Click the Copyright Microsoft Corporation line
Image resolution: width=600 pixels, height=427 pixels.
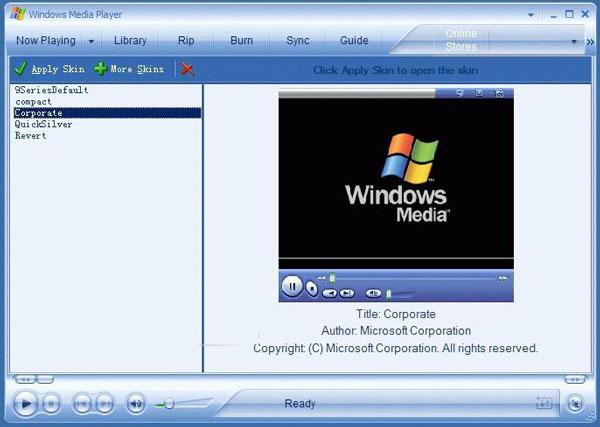396,349
